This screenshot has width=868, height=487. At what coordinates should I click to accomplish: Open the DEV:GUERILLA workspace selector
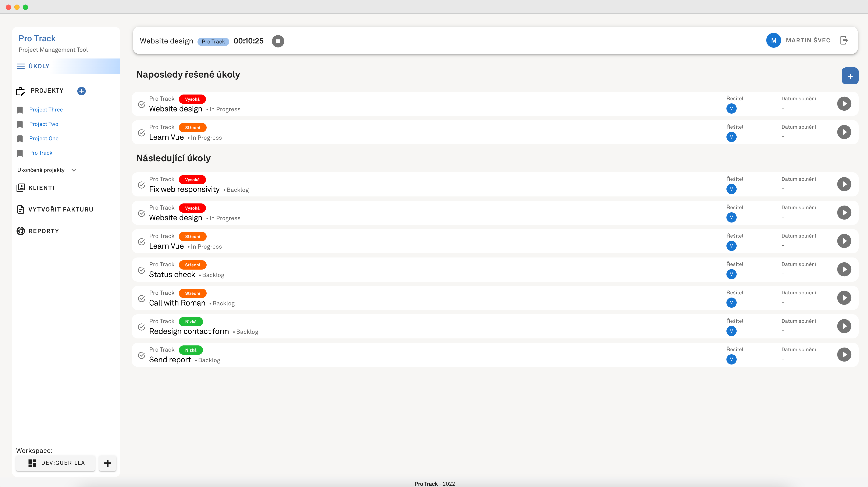(x=56, y=463)
